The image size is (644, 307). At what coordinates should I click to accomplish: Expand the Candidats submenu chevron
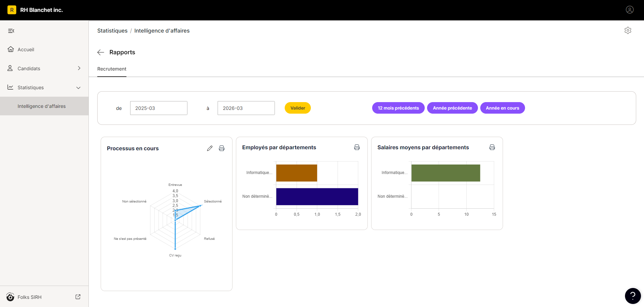(x=79, y=68)
